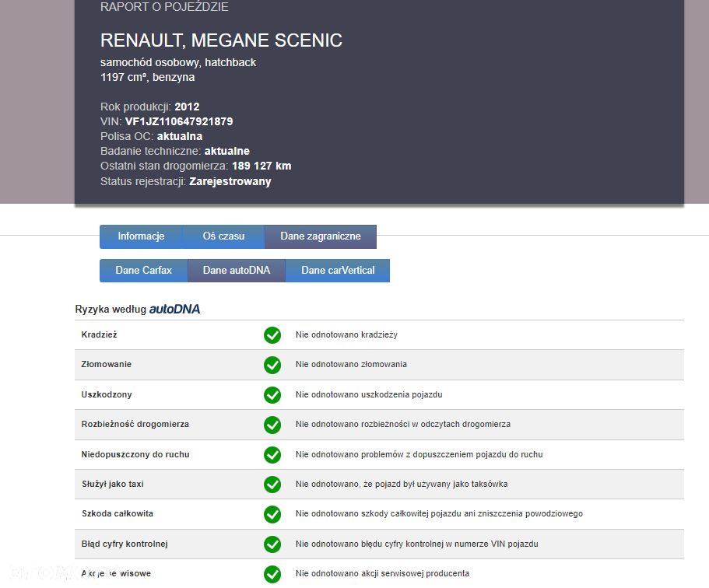The image size is (709, 588).
Task: Click text about rozbieżności w odczytach drogomierza
Action: tap(403, 425)
